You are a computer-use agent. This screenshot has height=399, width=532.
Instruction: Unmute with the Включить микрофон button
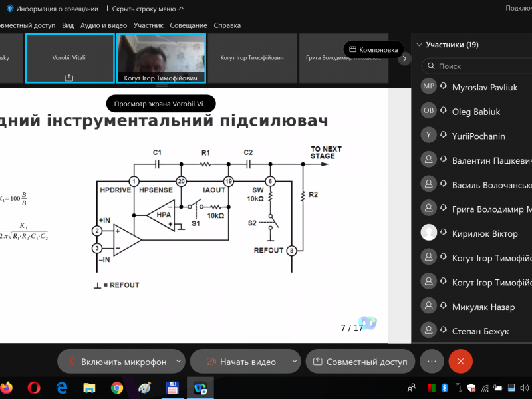pyautogui.click(x=116, y=362)
